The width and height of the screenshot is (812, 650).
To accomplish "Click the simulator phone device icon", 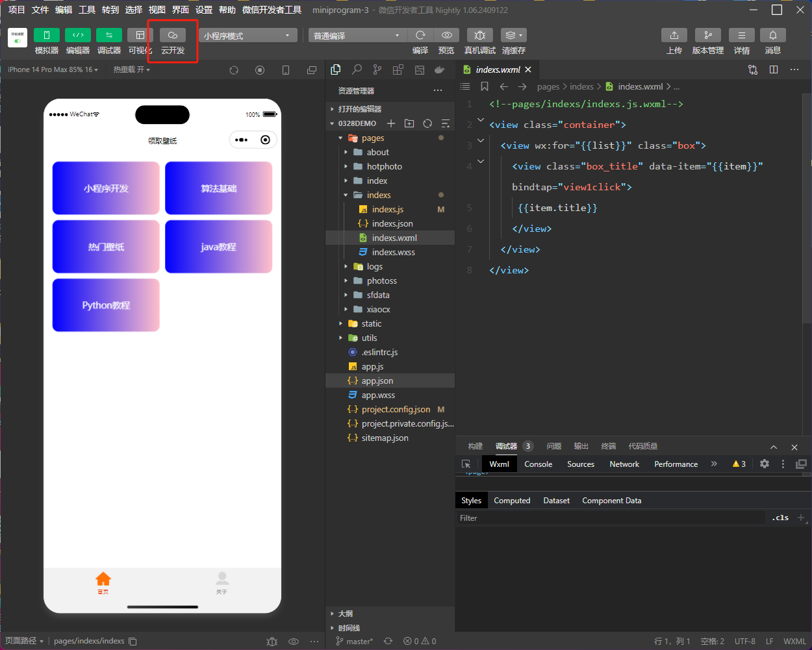I will pyautogui.click(x=286, y=70).
